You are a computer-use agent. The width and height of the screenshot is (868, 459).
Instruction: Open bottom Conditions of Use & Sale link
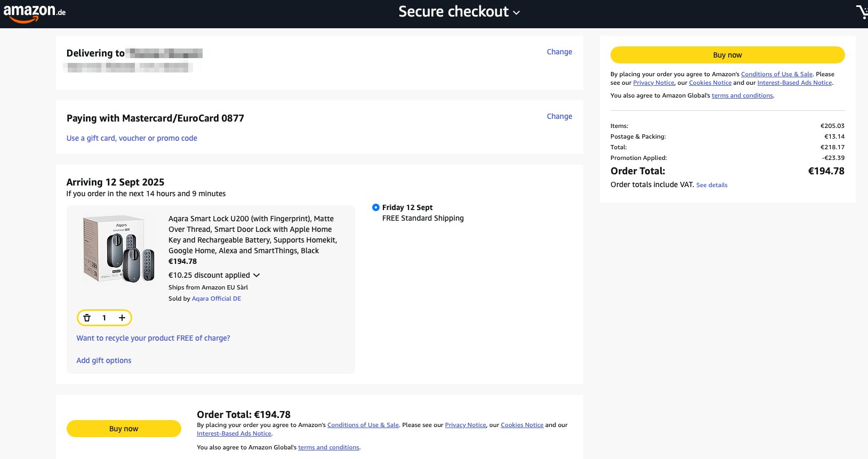(363, 425)
